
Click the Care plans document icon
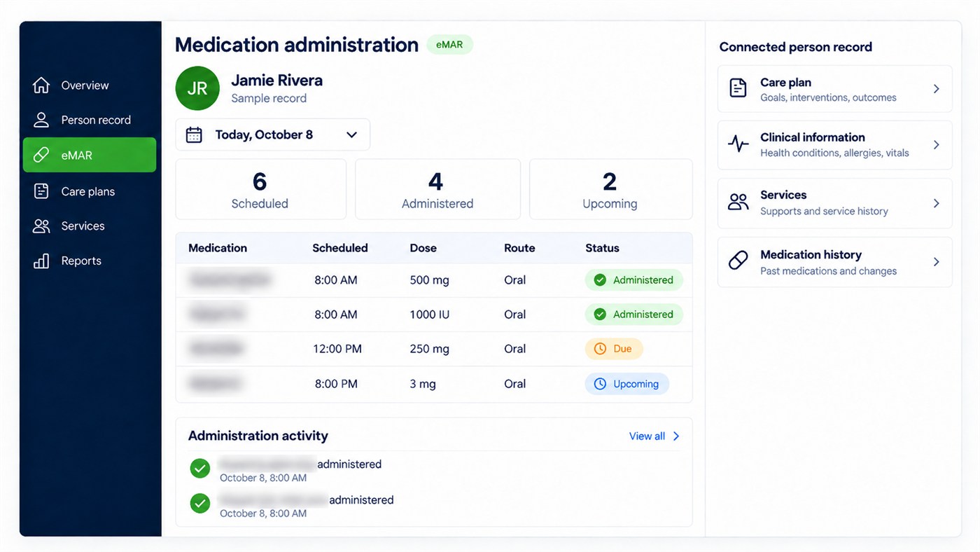coord(41,191)
